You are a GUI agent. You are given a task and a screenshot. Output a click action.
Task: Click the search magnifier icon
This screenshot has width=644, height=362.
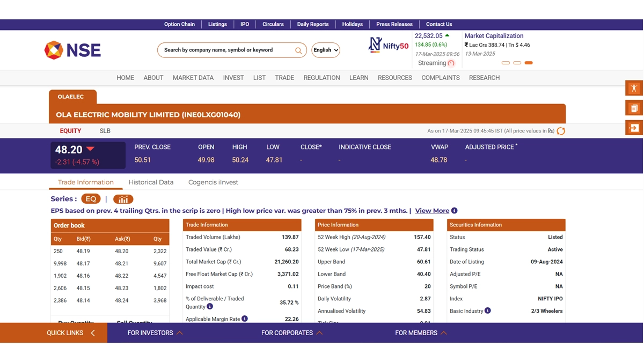(x=298, y=50)
